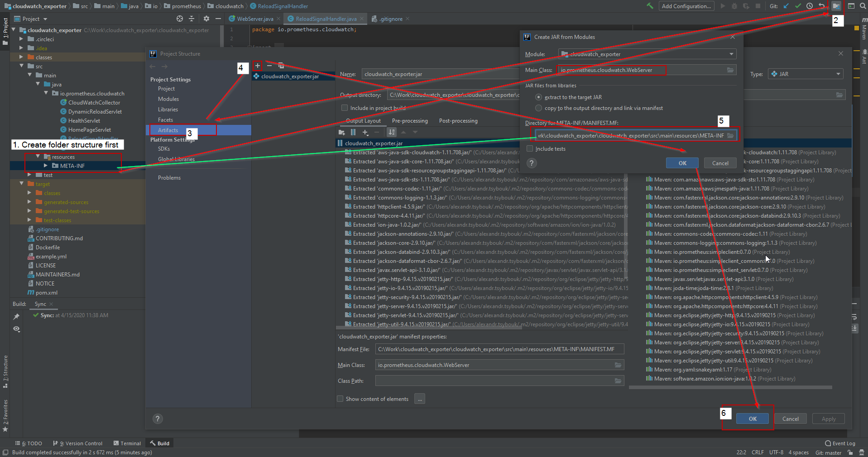Click the pin icon in Build panel
This screenshot has height=457, width=868.
16,316
